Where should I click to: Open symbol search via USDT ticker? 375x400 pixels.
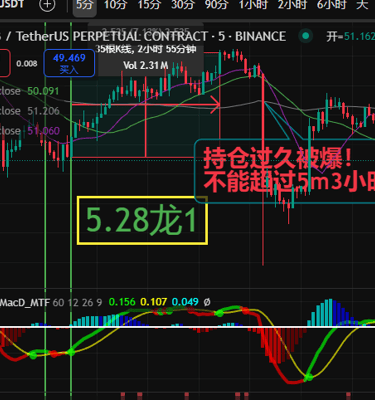pyautogui.click(x=12, y=5)
